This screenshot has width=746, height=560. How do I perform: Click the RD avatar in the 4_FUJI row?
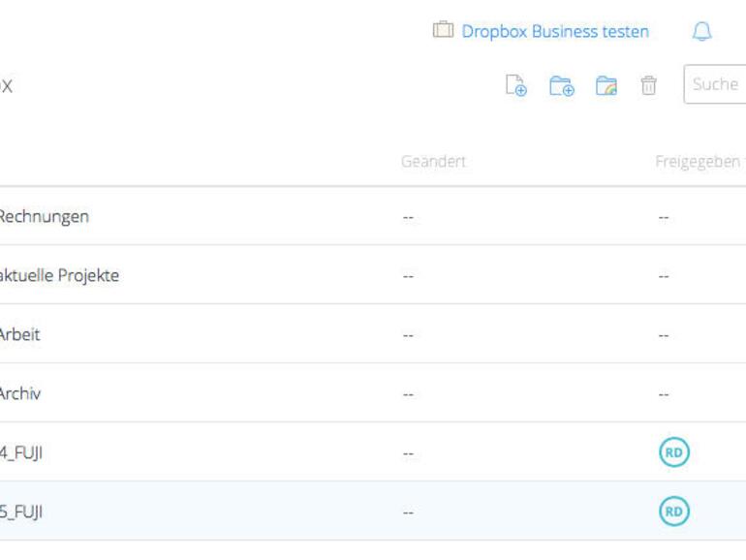674,452
